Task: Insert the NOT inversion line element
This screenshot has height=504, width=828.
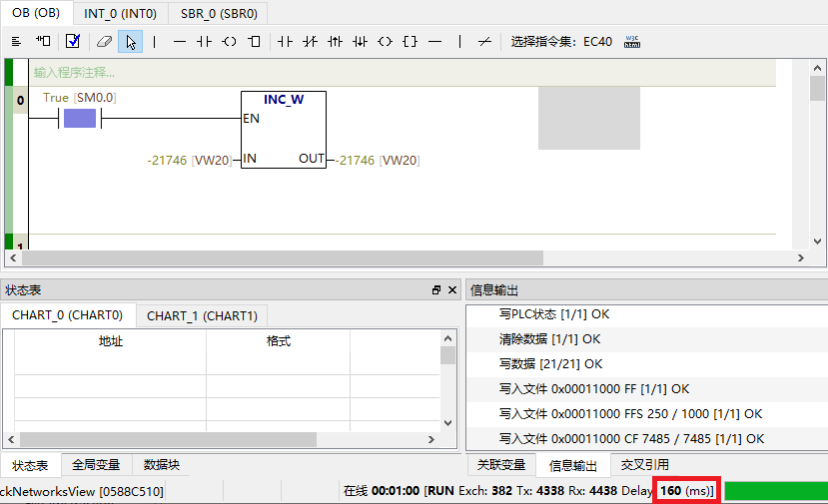Action: pyautogui.click(x=484, y=42)
